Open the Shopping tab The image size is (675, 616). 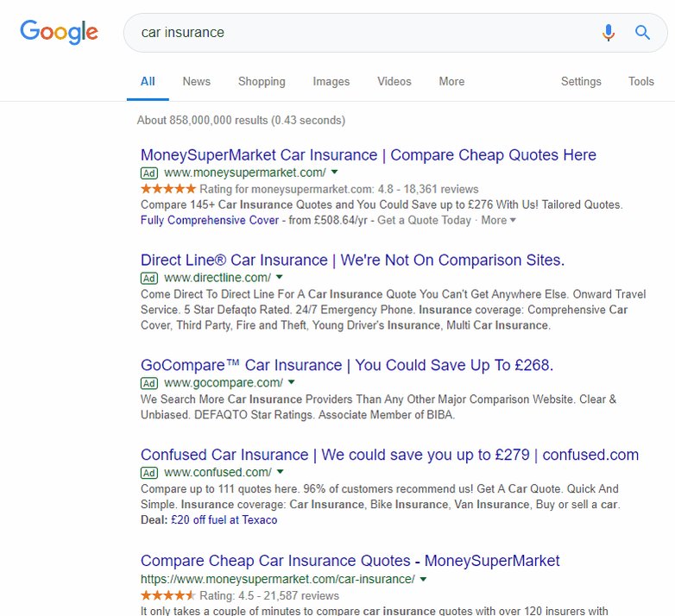262,81
